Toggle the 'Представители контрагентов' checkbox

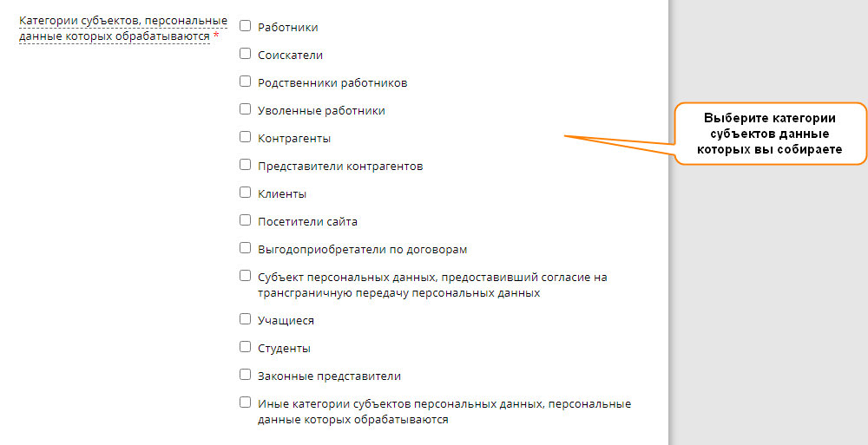pyautogui.click(x=245, y=166)
